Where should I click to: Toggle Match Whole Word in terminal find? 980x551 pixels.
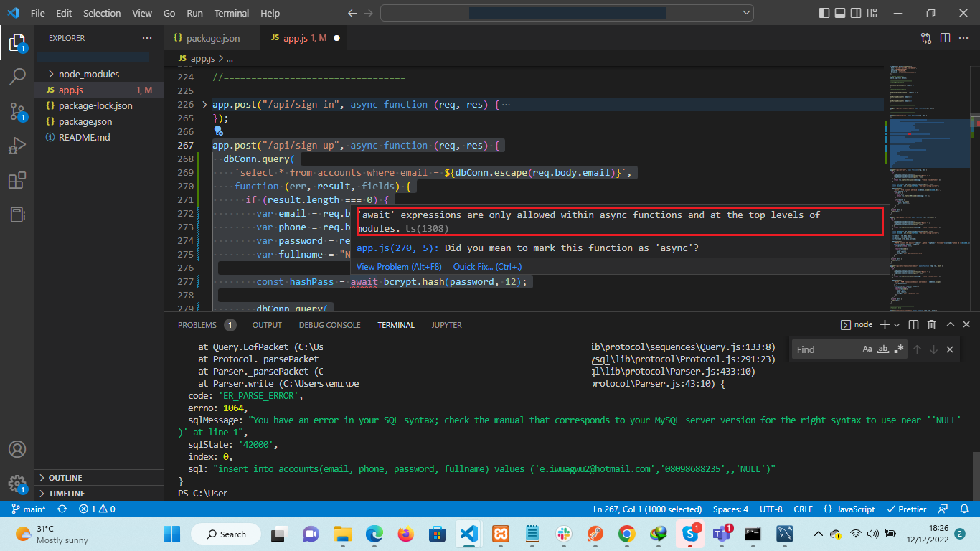point(883,349)
